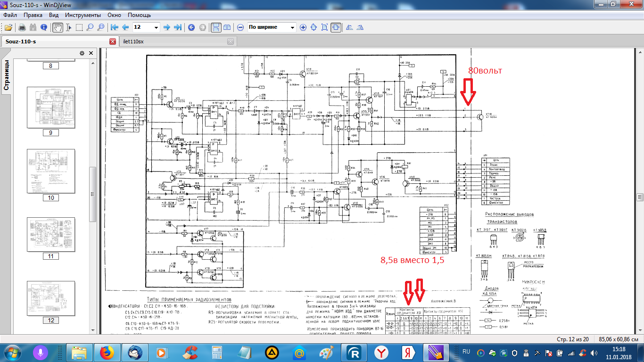
Task: Select the page 11 thumbnail
Action: click(x=51, y=235)
